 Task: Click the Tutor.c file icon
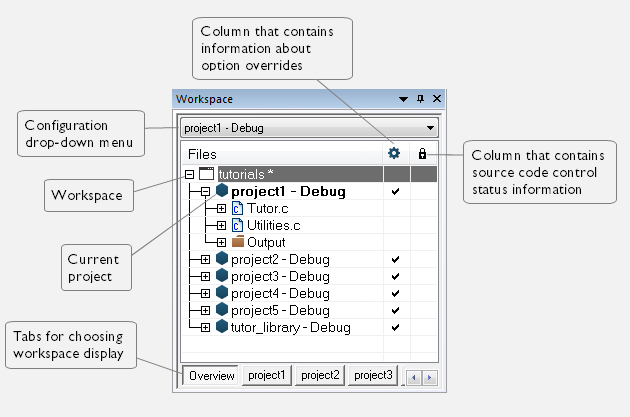click(x=238, y=208)
